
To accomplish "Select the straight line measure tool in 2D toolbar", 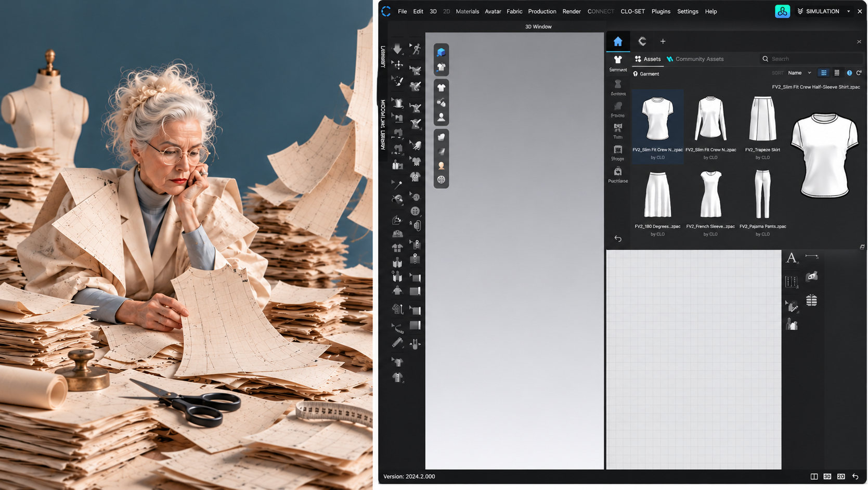I will click(812, 256).
